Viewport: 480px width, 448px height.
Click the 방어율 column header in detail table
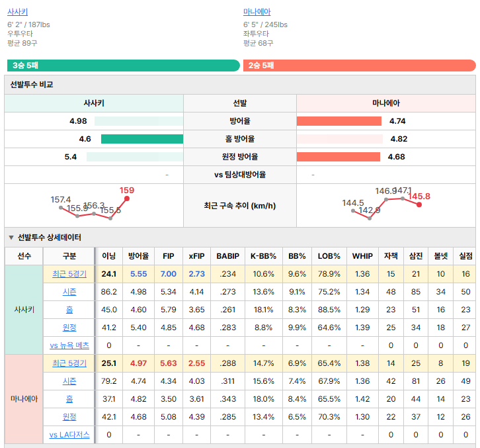138,256
